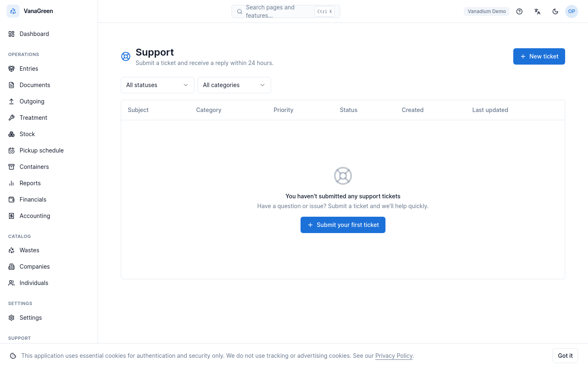Click the New ticket button

[539, 56]
